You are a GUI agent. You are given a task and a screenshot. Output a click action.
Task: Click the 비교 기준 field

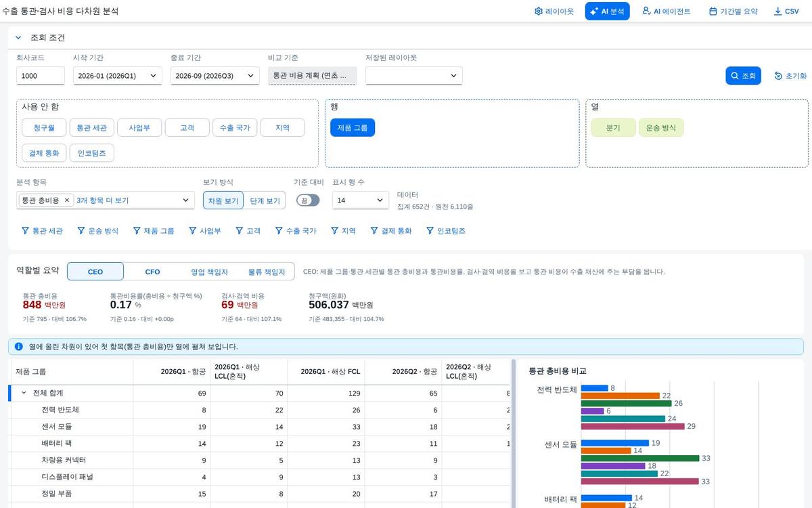(x=312, y=76)
